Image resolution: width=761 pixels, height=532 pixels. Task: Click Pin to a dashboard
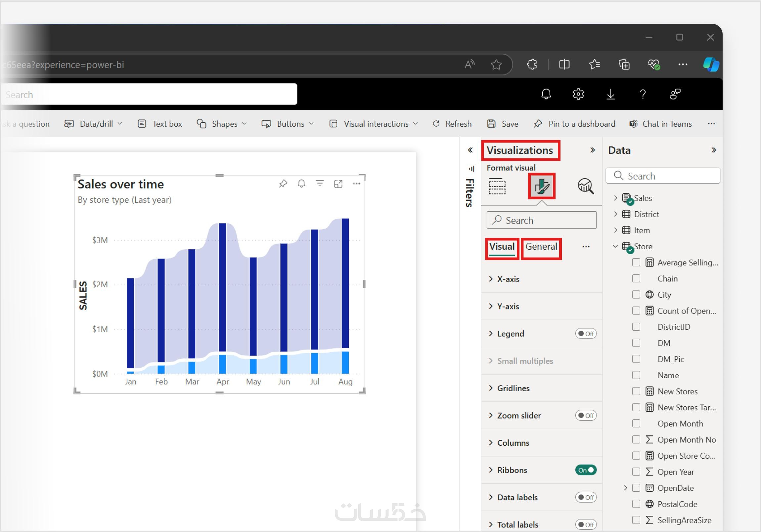point(574,124)
